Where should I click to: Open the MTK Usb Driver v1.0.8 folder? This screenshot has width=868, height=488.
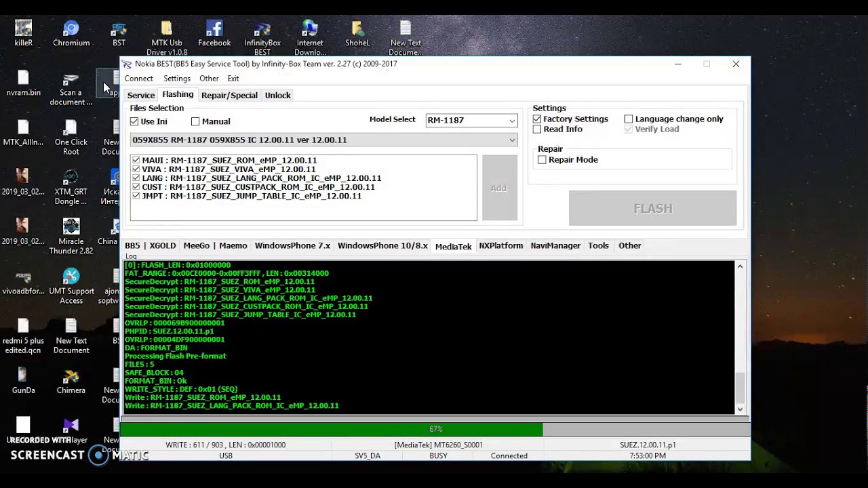[x=167, y=38]
